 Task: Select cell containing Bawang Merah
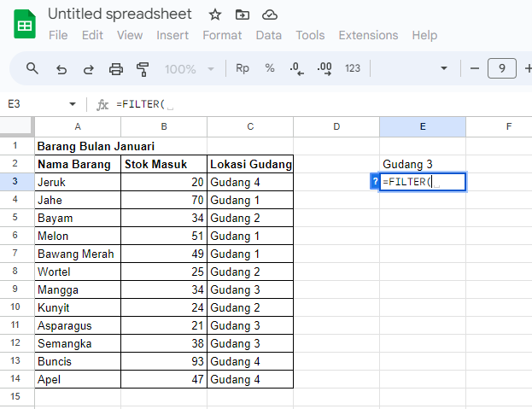tap(78, 254)
